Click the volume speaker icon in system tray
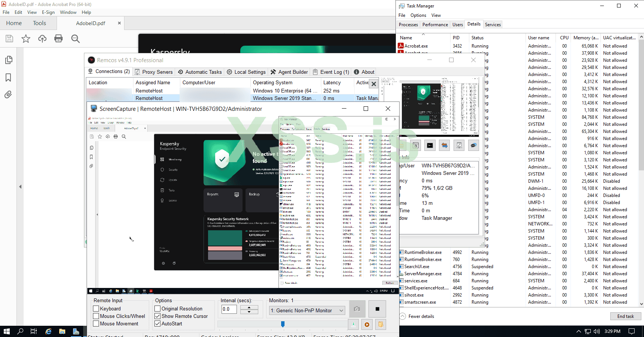The width and height of the screenshot is (644, 337). pyautogui.click(x=597, y=331)
